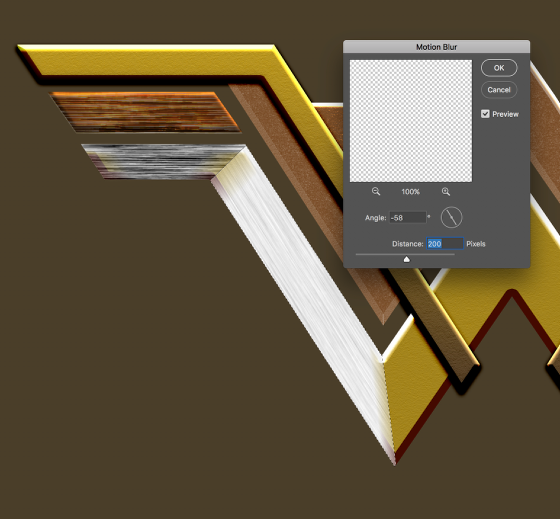
Task: Click the Motion Blur title bar
Action: [436, 47]
